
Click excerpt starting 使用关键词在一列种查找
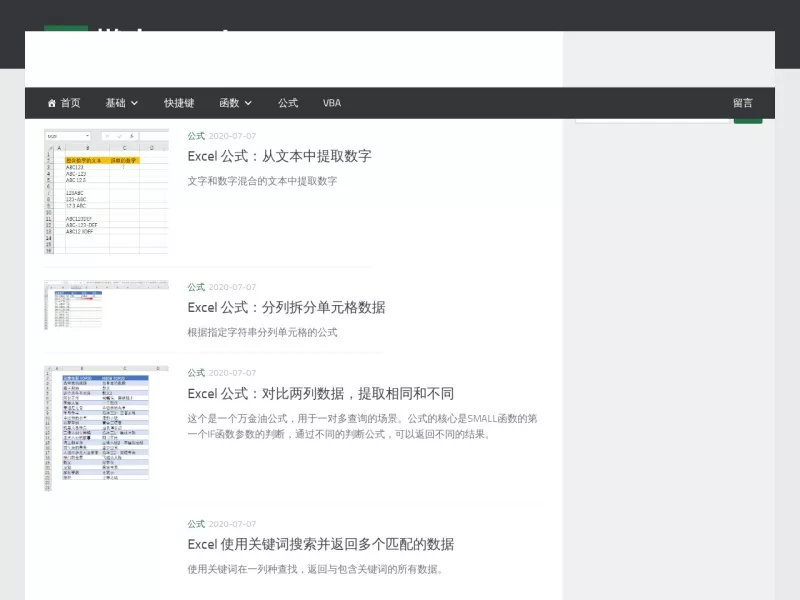pos(315,569)
